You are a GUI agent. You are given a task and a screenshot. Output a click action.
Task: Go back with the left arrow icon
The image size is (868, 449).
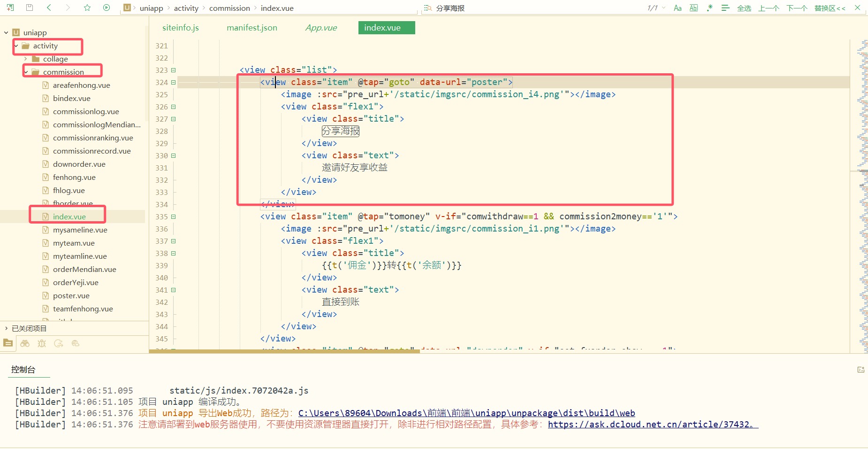click(x=49, y=8)
